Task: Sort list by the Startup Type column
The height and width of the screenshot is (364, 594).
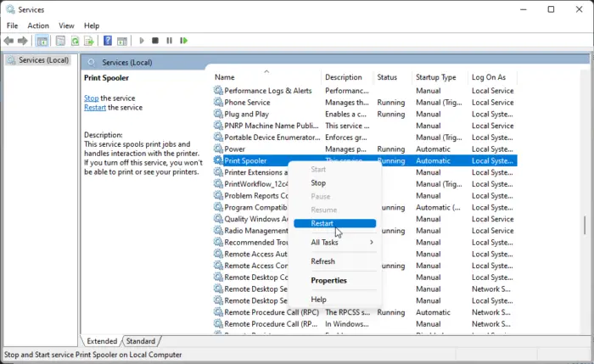Action: [435, 77]
